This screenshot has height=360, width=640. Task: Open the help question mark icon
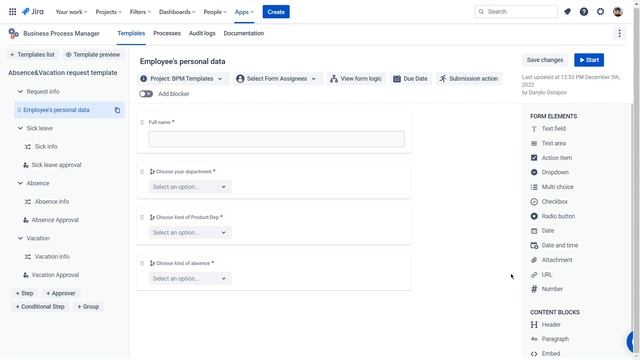[584, 12]
